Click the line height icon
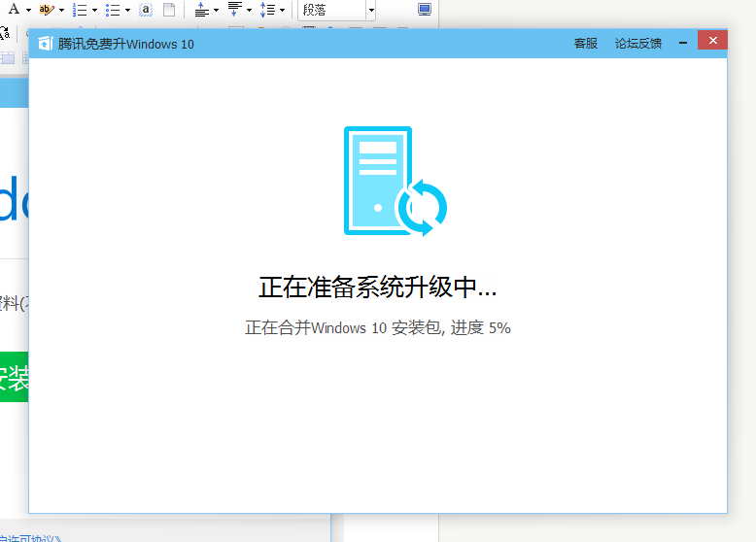Screen dimensions: 756x542 pyautogui.click(x=267, y=10)
